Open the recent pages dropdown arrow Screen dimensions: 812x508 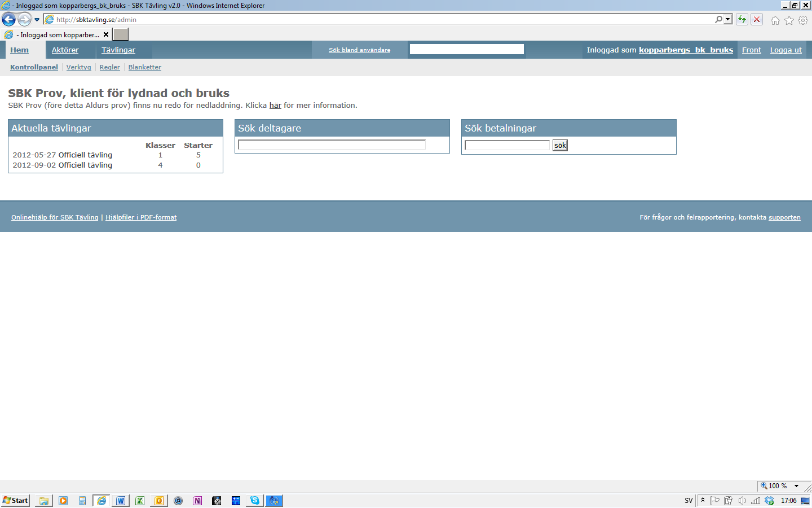click(37, 20)
